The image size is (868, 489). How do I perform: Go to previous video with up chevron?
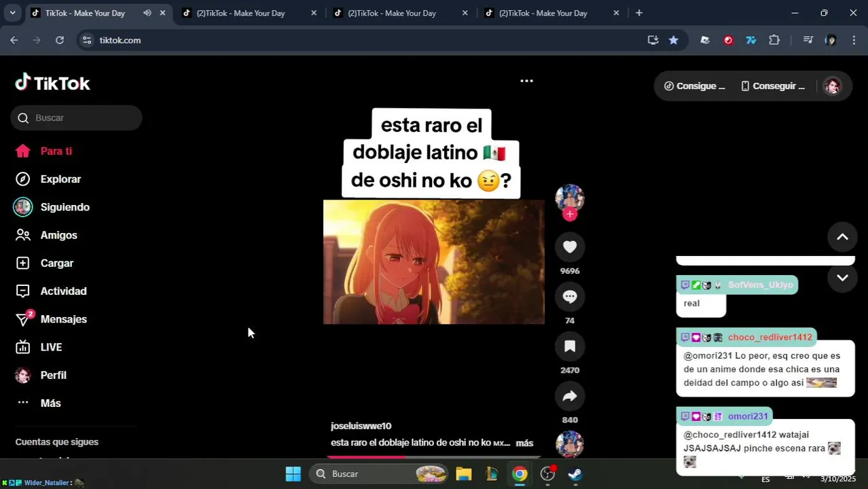842,237
